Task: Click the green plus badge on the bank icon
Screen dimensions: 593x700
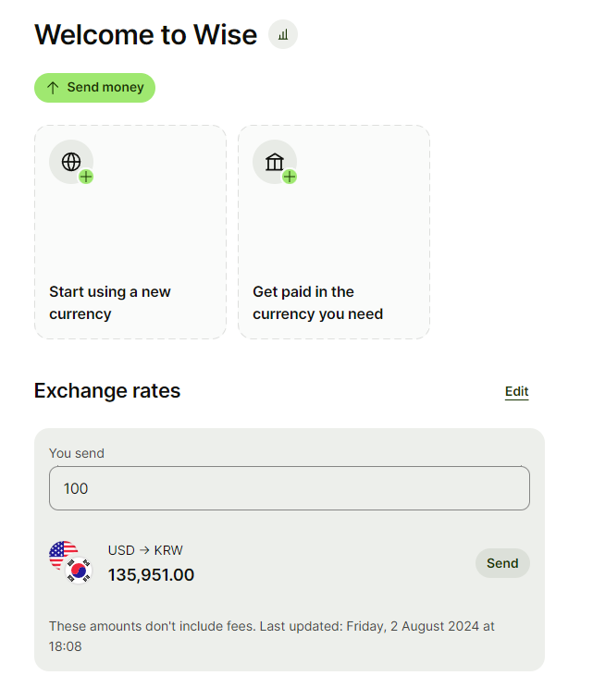Action: pos(290,177)
